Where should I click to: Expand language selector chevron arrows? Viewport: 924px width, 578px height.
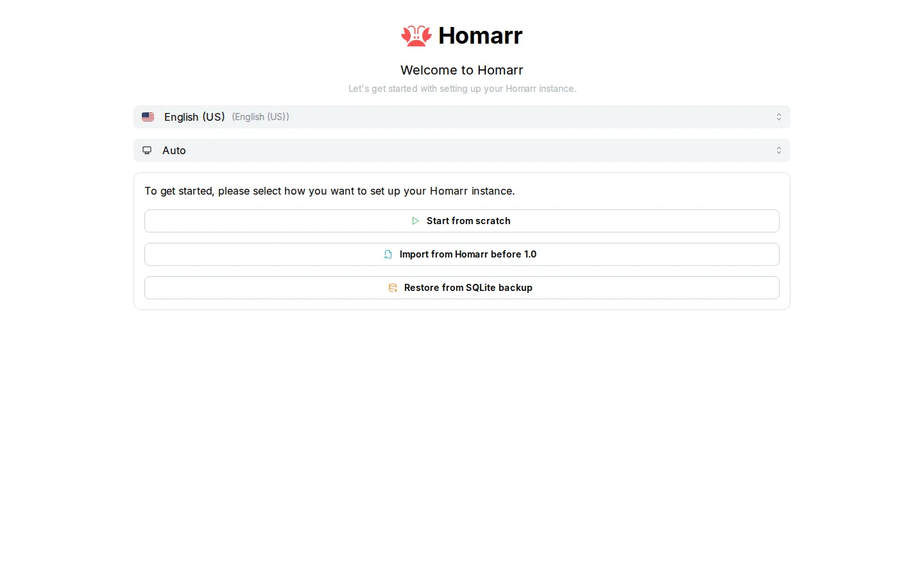click(x=779, y=117)
